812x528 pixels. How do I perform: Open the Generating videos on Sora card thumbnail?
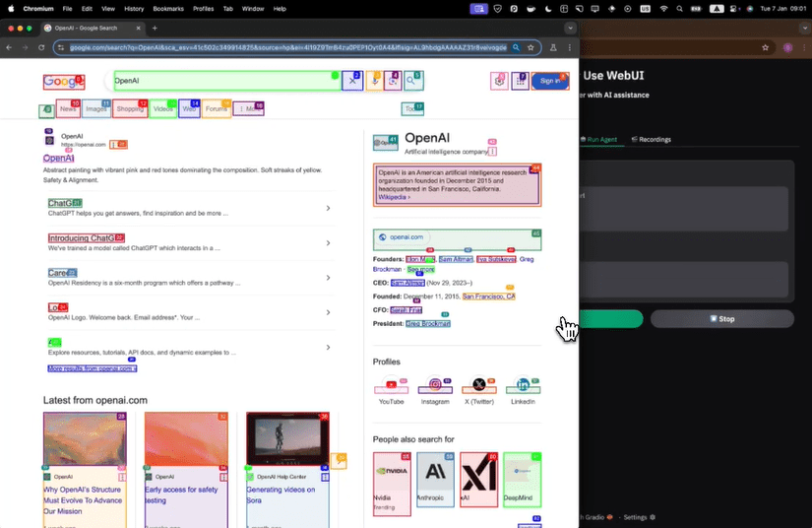287,439
